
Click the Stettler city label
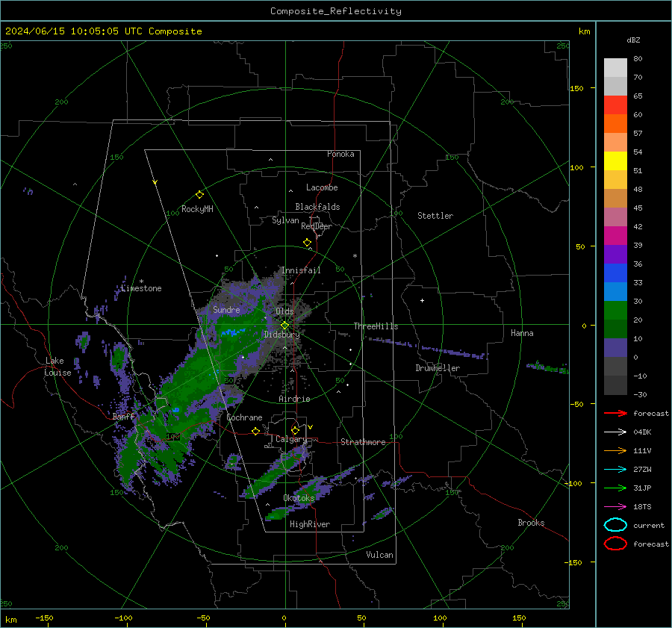point(435,216)
